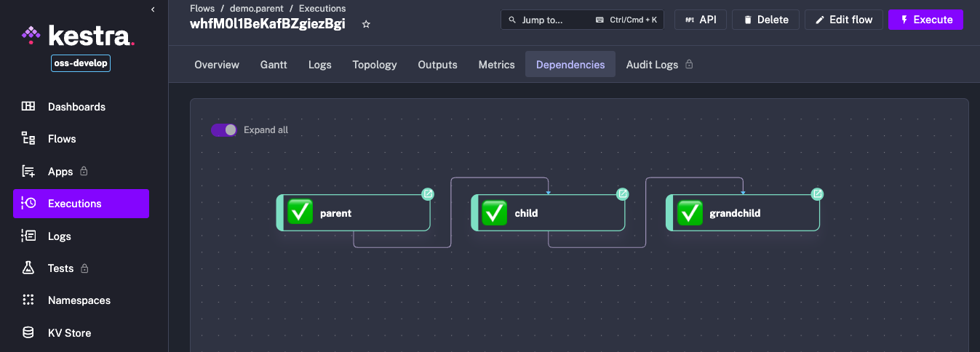The image size is (980, 352).
Task: Select the parent dependency node
Action: tap(354, 213)
